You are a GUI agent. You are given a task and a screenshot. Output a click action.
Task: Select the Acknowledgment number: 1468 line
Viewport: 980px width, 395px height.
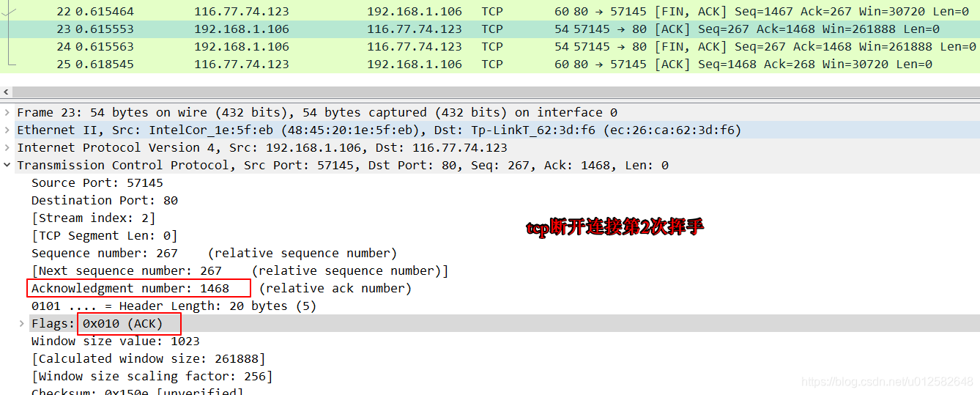pyautogui.click(x=221, y=288)
